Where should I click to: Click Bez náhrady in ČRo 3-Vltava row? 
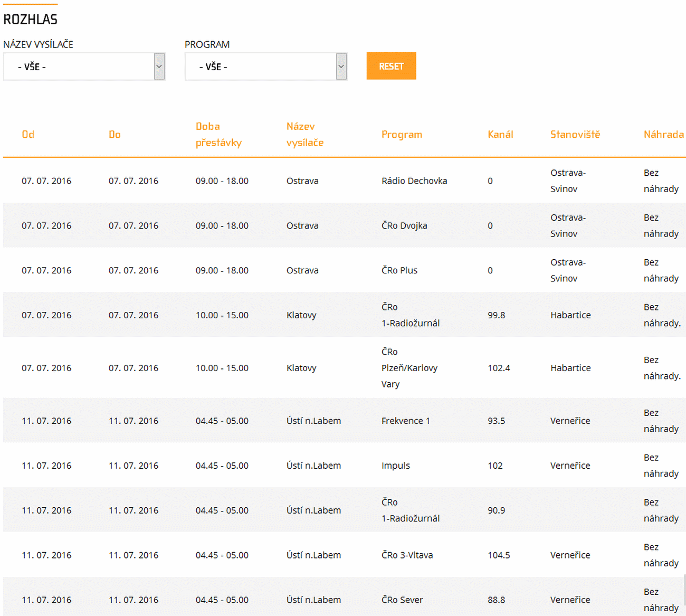pyautogui.click(x=661, y=555)
